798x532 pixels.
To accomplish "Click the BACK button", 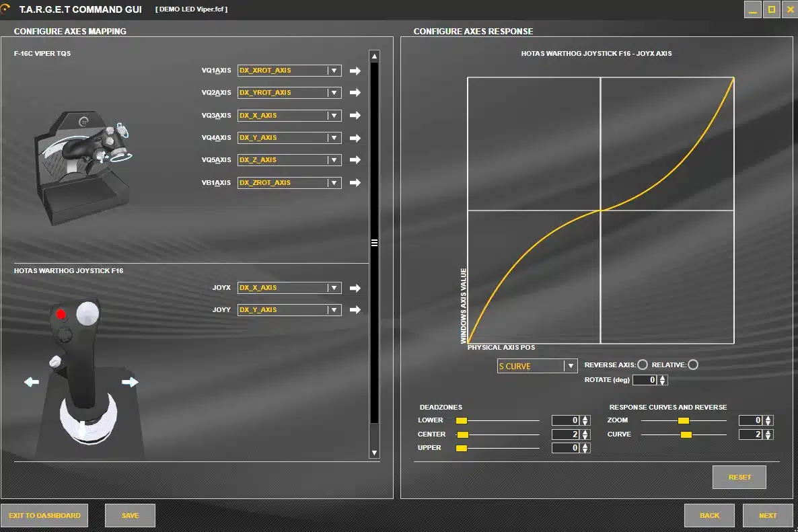I will click(709, 516).
